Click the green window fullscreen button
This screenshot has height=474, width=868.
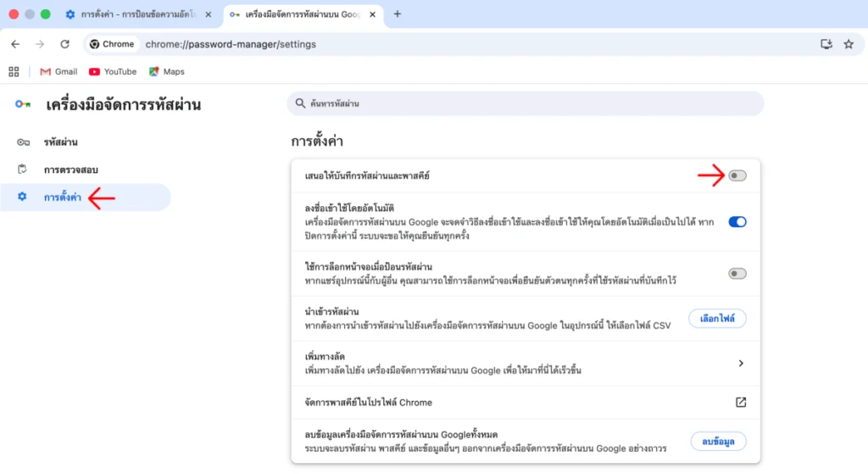click(x=46, y=14)
